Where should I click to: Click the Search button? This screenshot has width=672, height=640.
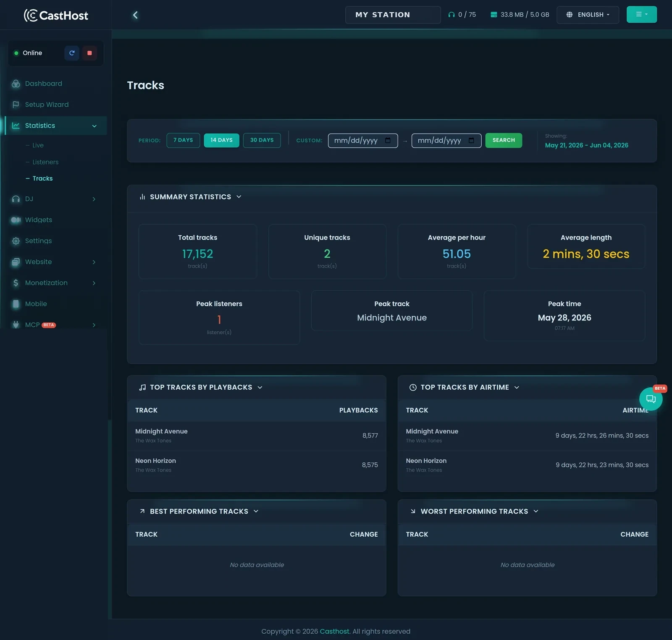504,140
